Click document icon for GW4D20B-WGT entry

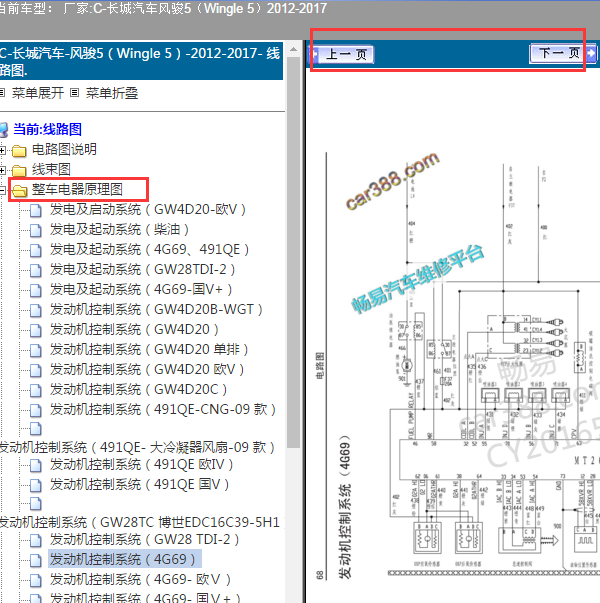[x=35, y=310]
